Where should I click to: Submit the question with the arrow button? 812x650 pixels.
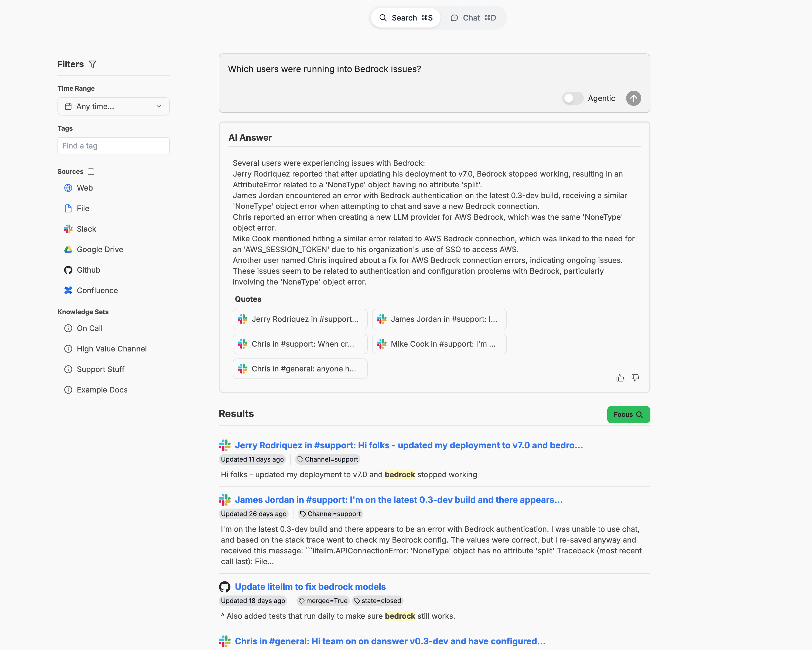tap(633, 98)
